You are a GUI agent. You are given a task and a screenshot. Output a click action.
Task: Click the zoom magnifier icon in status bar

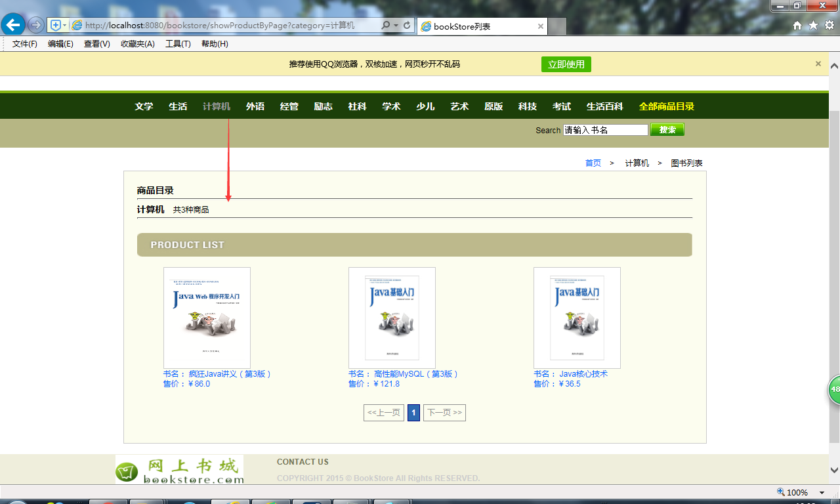pyautogui.click(x=781, y=492)
